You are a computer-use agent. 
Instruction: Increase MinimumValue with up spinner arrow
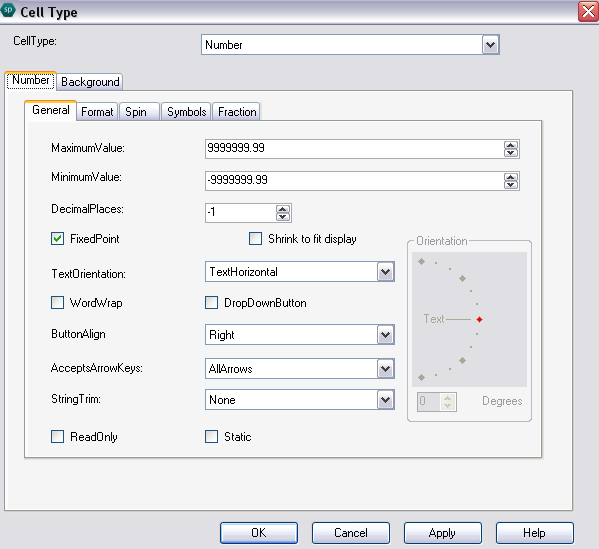click(x=511, y=177)
